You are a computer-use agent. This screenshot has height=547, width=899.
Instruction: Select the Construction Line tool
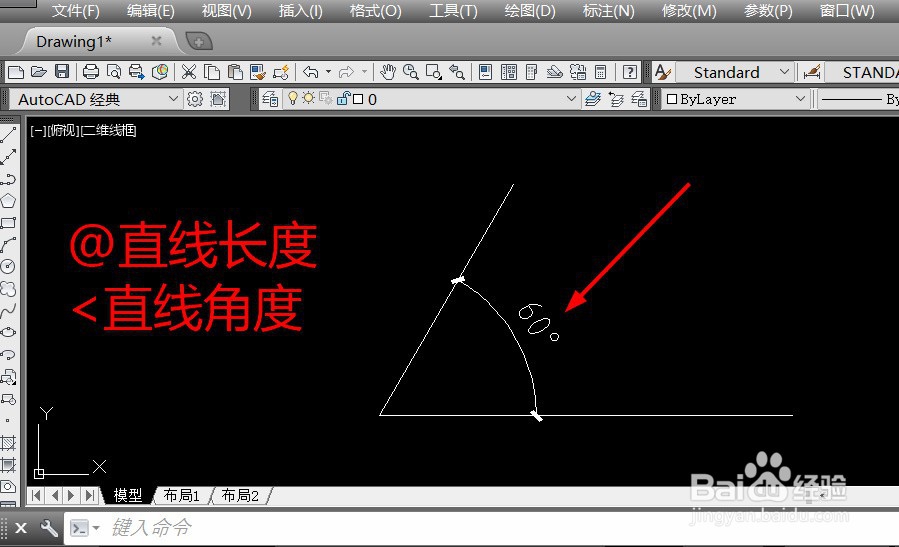click(8, 157)
